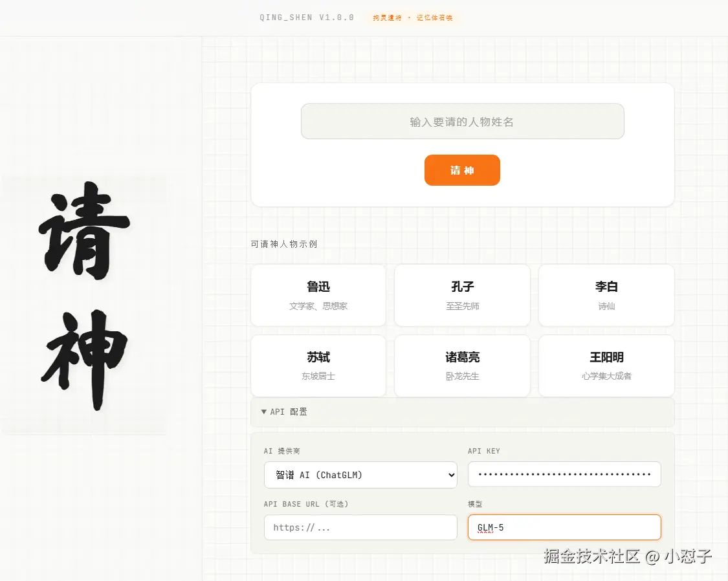Select 诸葛亮 卧龙先生 example

coord(462,366)
